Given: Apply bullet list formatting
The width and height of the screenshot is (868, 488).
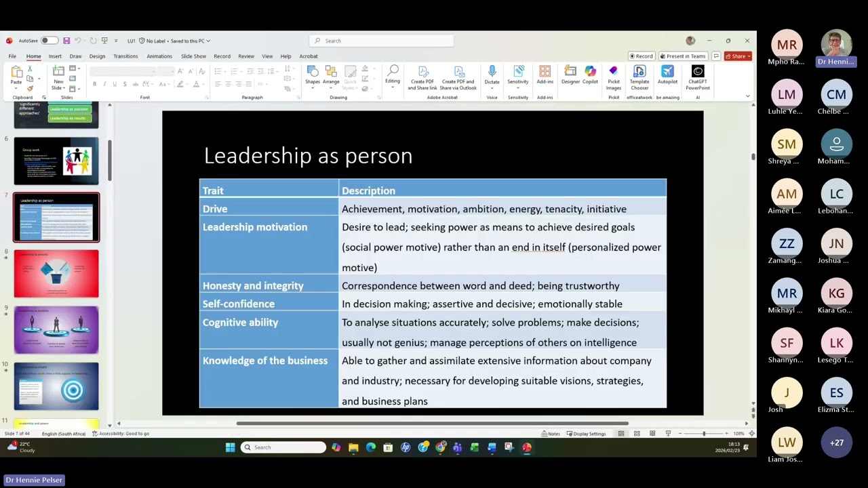Looking at the screenshot, I should click(218, 71).
